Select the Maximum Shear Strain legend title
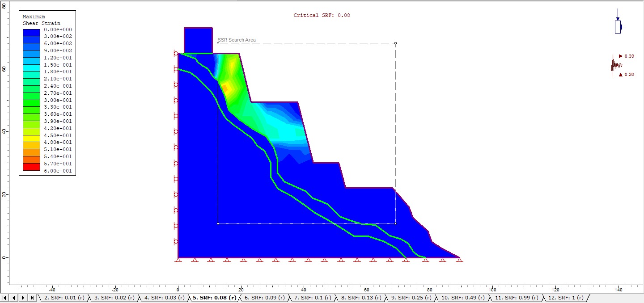The image size is (644, 303). pyautogui.click(x=42, y=20)
